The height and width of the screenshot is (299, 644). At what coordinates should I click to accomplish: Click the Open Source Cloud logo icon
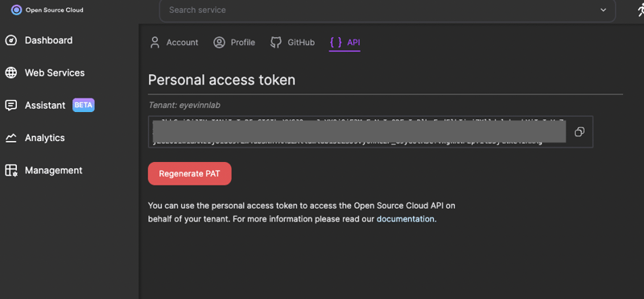(x=16, y=10)
